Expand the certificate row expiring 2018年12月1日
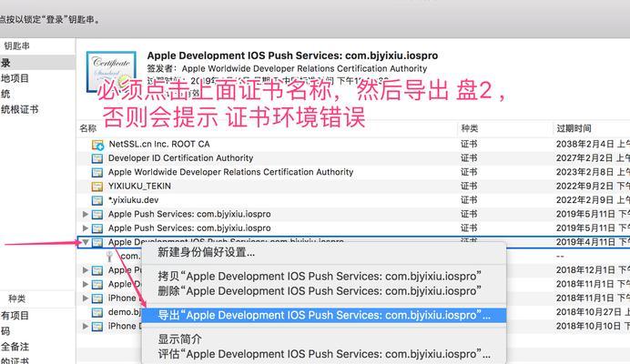 (x=86, y=270)
